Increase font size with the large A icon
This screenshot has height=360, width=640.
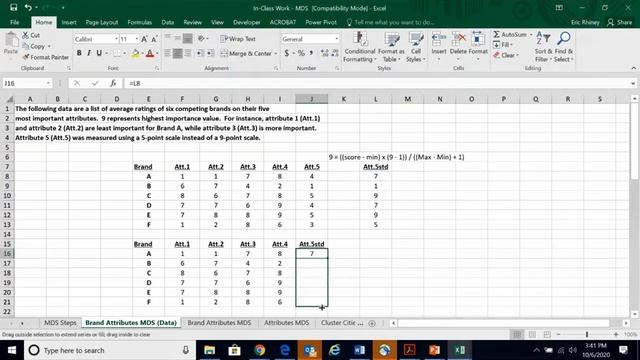pyautogui.click(x=144, y=39)
